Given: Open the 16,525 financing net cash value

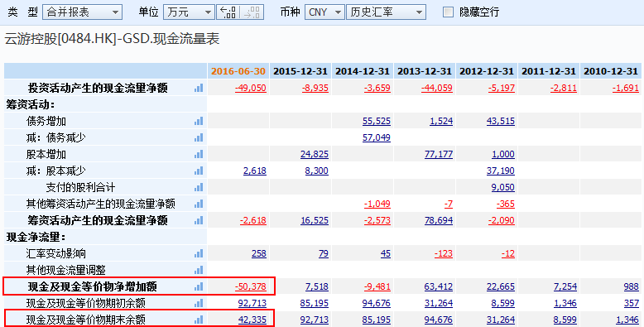Looking at the screenshot, I should point(315,220).
